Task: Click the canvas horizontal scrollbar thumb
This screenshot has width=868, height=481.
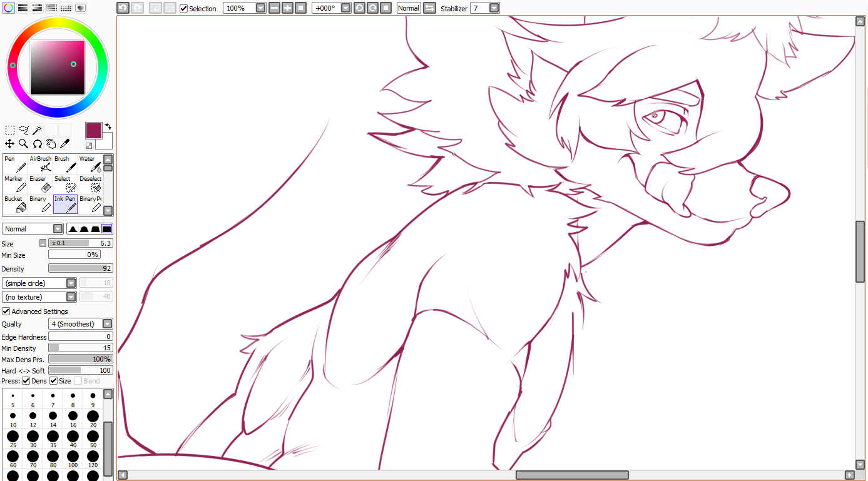Action: point(572,475)
